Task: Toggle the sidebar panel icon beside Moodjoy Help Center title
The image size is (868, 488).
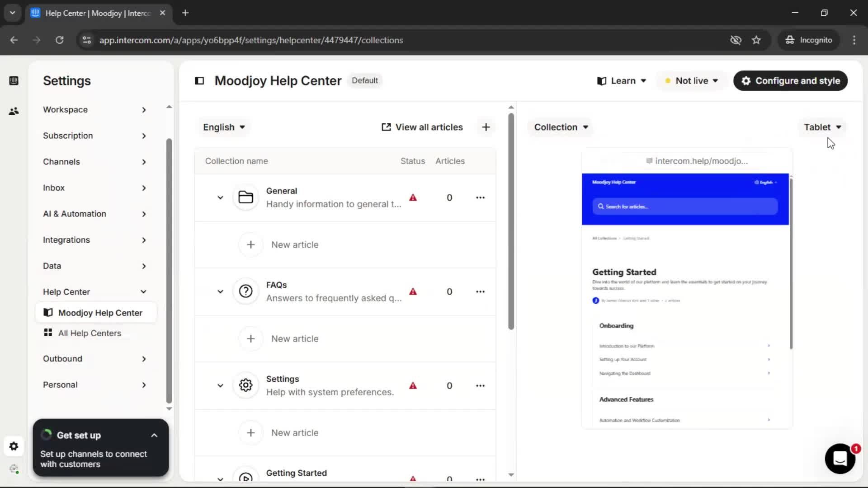Action: pos(199,80)
